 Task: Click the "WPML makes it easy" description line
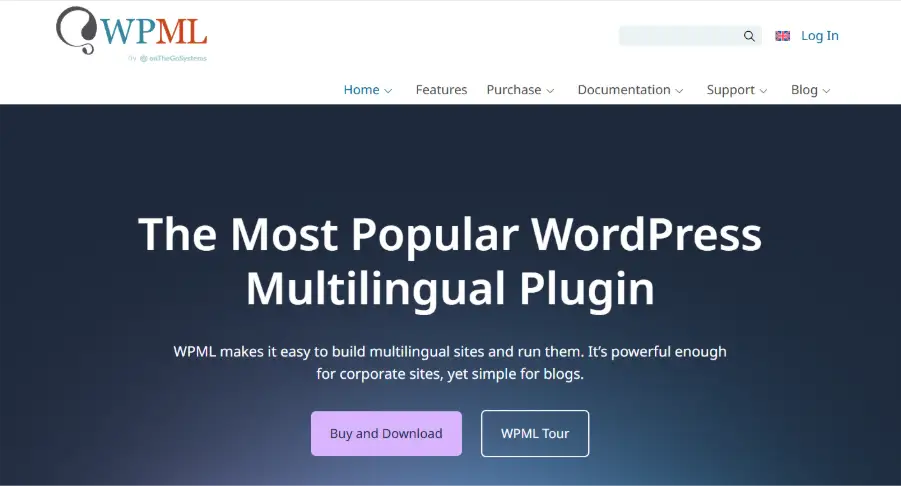pyautogui.click(x=450, y=352)
